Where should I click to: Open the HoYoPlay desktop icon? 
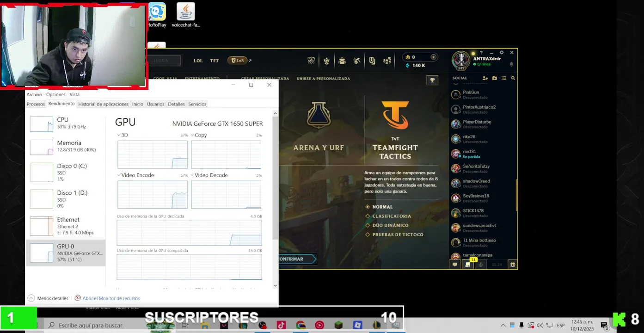[157, 15]
